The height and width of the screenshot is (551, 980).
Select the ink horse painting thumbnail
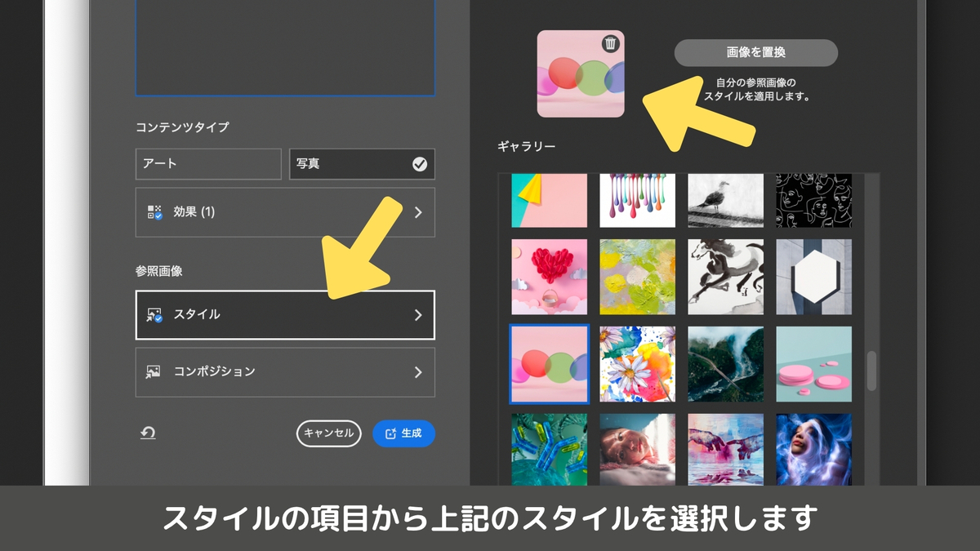[726, 277]
